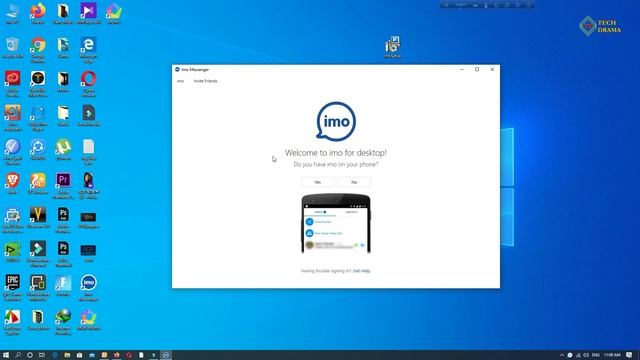
Task: Switch to Imo Messenger in the taskbar
Action: click(166, 355)
